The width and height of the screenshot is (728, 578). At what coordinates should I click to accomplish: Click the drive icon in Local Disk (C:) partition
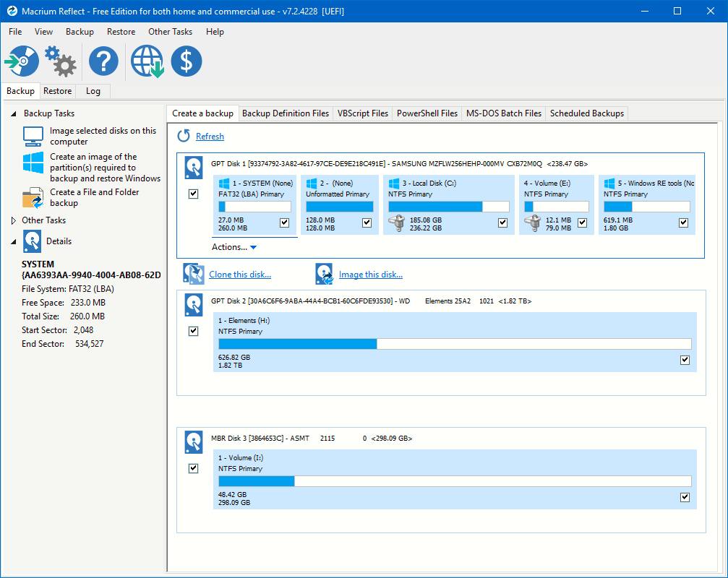pyautogui.click(x=397, y=223)
